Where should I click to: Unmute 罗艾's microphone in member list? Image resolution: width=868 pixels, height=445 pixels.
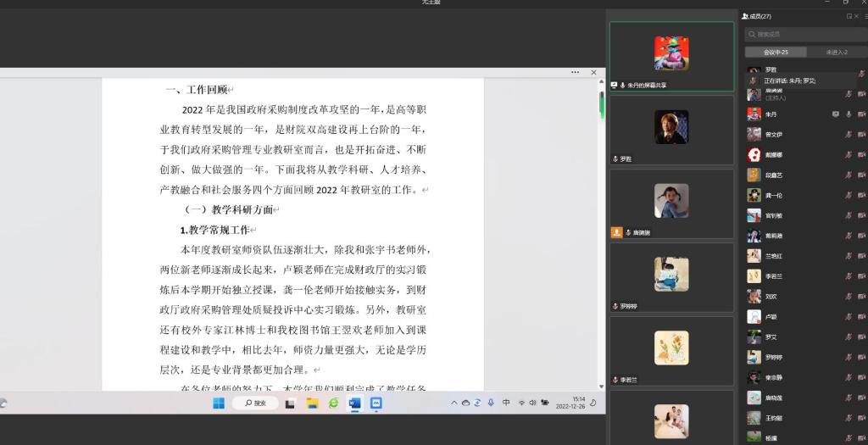[849, 337]
